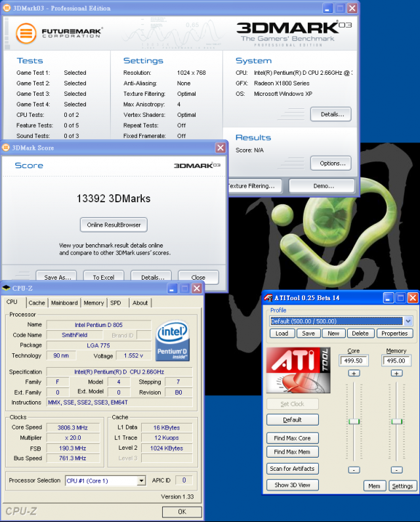Image resolution: width=420 pixels, height=522 pixels.
Task: Open the Processor Selection dropdown
Action: tap(142, 481)
